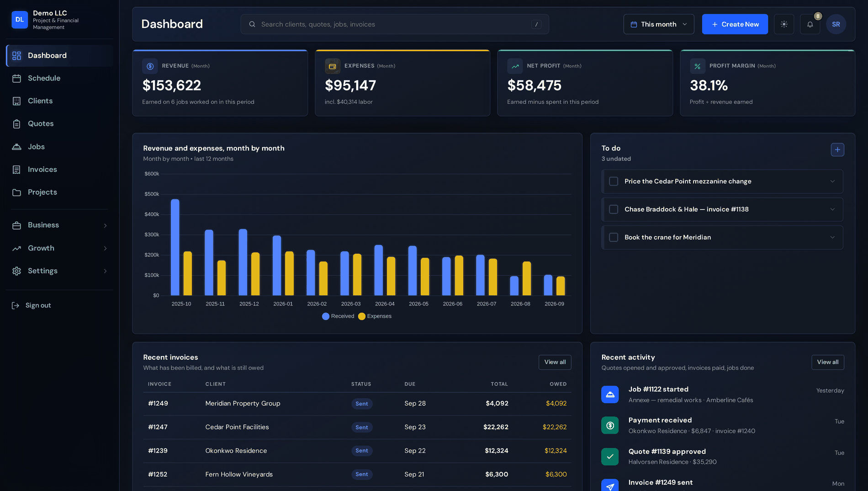Expand the Business sidebar section
Viewport: 868px width, 491px height.
coord(105,225)
